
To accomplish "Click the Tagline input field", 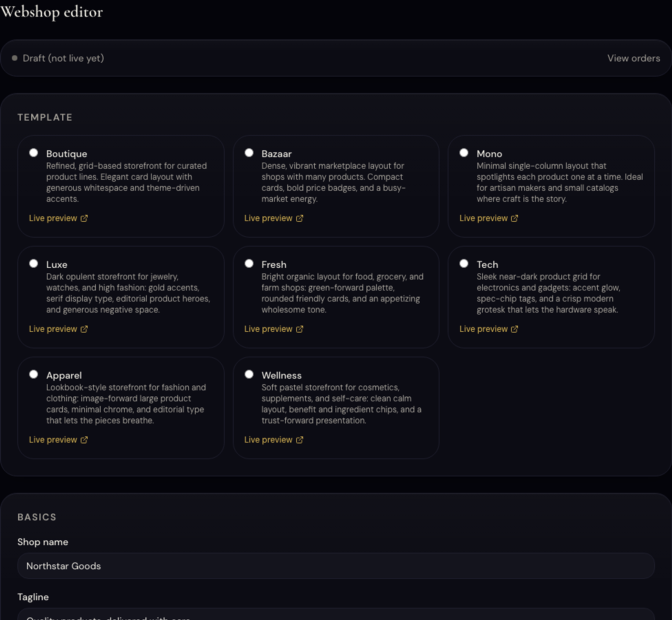I will (336, 614).
